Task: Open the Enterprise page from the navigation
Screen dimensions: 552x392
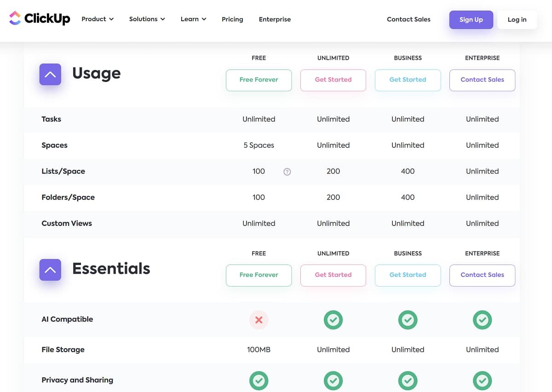Action: point(275,19)
